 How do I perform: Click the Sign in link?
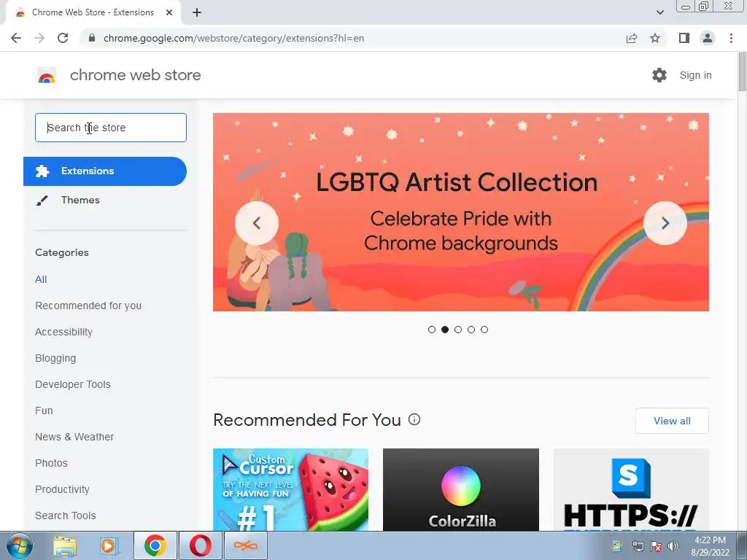pyautogui.click(x=695, y=75)
